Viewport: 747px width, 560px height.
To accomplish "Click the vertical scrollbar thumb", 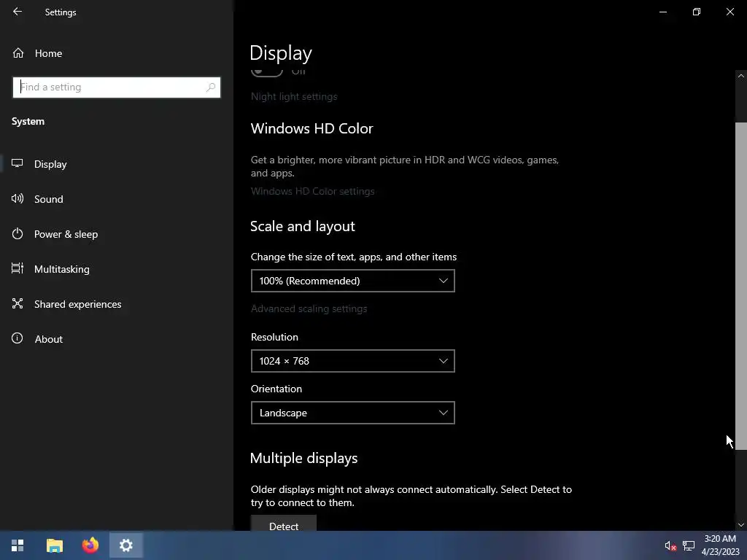I will pos(741,286).
